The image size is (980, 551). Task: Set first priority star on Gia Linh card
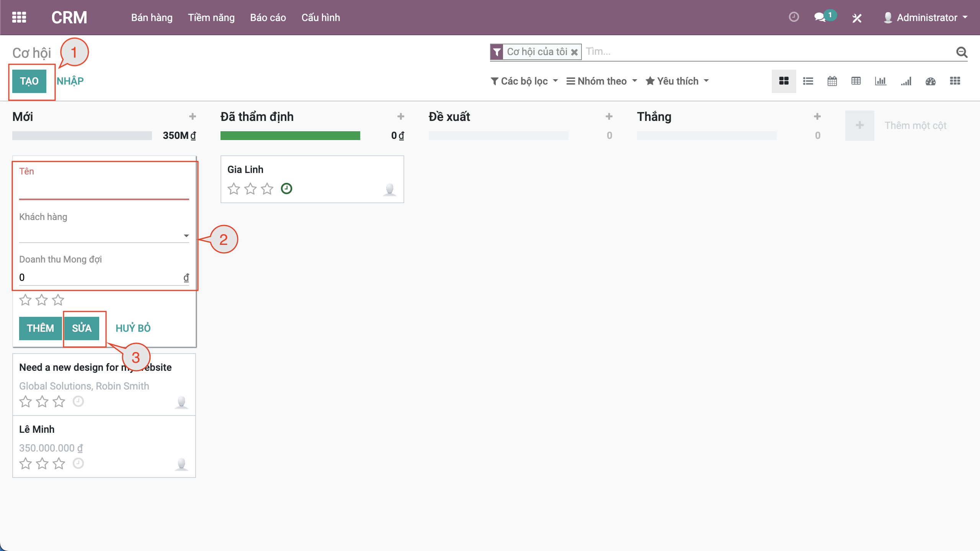[x=234, y=189]
